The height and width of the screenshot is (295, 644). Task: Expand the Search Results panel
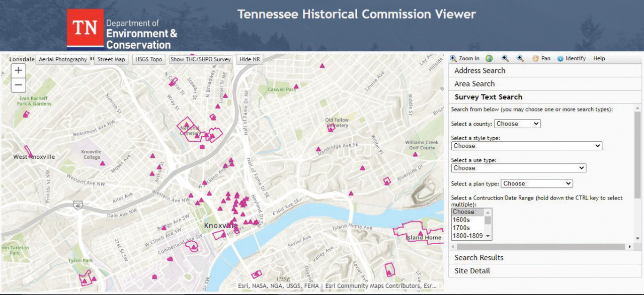545,258
